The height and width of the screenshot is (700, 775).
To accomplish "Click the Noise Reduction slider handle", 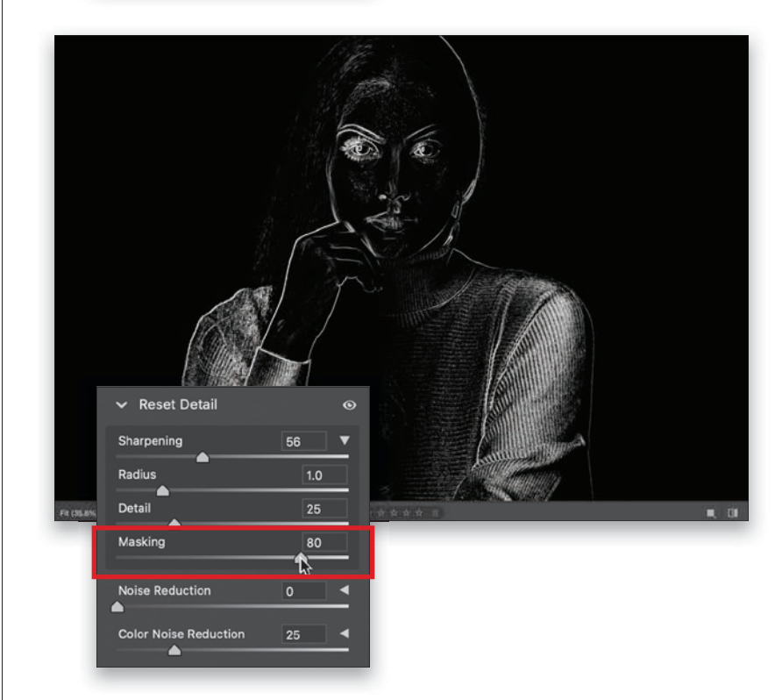I will [117, 606].
